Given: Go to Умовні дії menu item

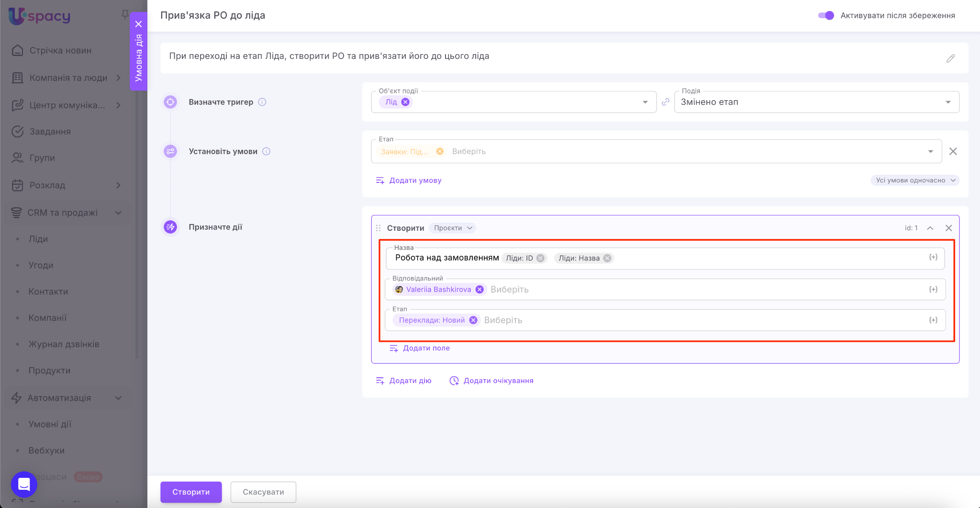Looking at the screenshot, I should [x=50, y=424].
